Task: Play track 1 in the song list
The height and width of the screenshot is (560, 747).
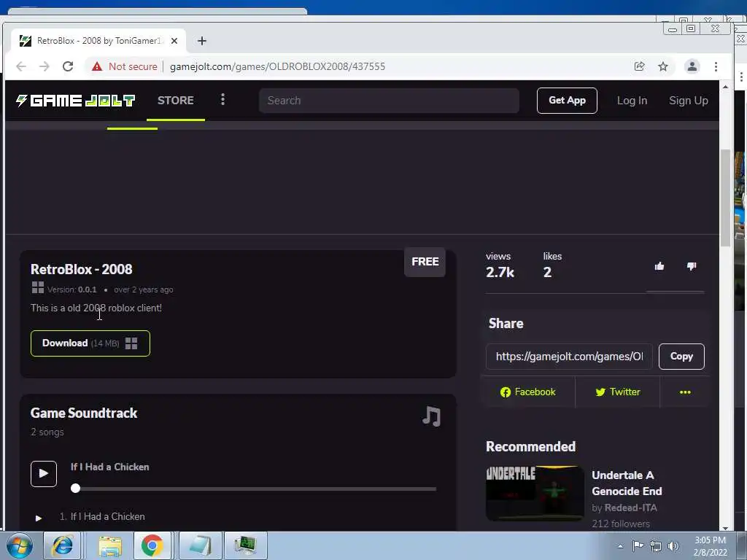Action: coord(39,518)
